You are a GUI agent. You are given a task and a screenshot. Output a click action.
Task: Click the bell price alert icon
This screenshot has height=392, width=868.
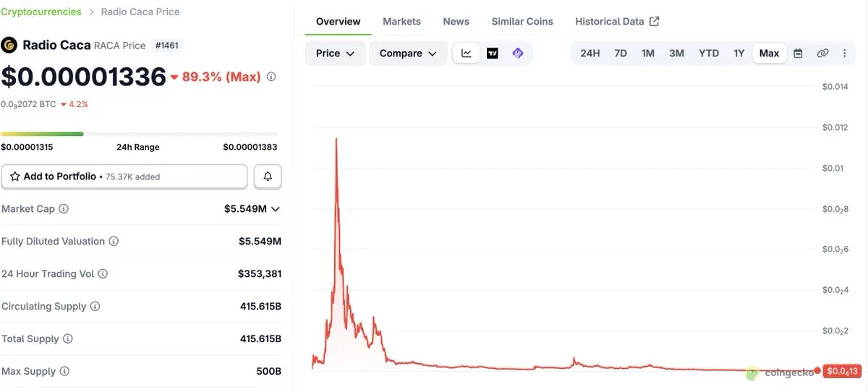[x=268, y=176]
